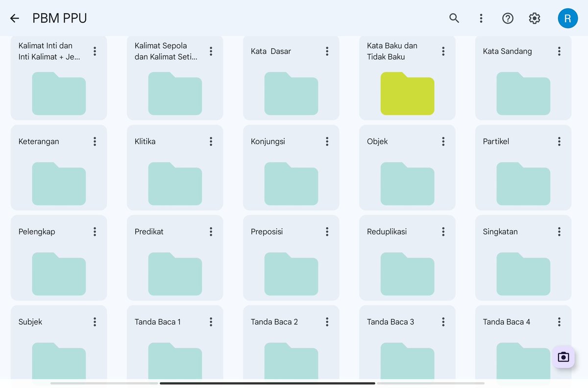
Task: Open more options for Reduplikasi folder
Action: [x=443, y=232]
